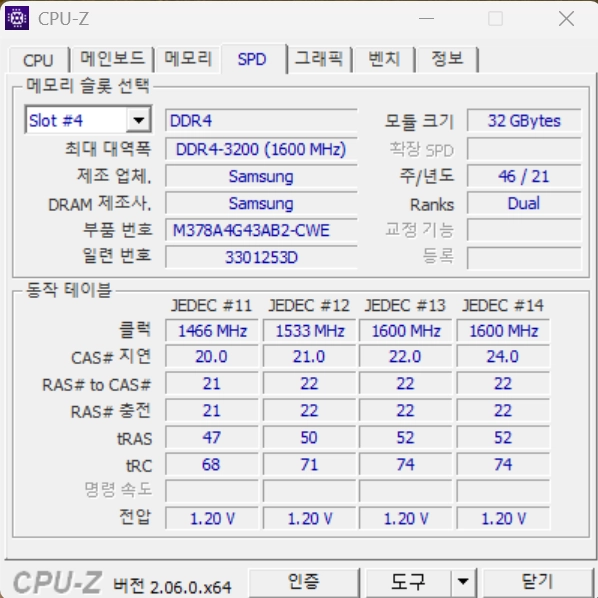Click tRC value 68
The height and width of the screenshot is (598, 598).
212,465
